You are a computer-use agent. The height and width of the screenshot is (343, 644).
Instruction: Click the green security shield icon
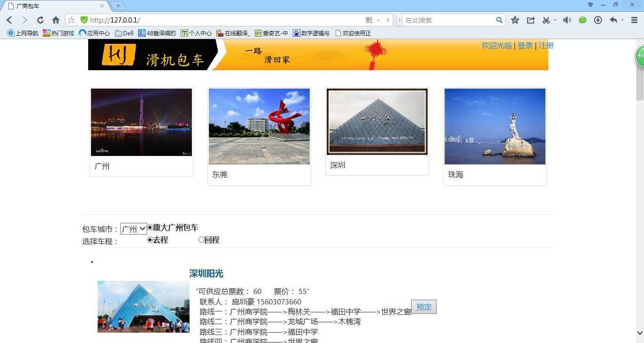coord(84,20)
